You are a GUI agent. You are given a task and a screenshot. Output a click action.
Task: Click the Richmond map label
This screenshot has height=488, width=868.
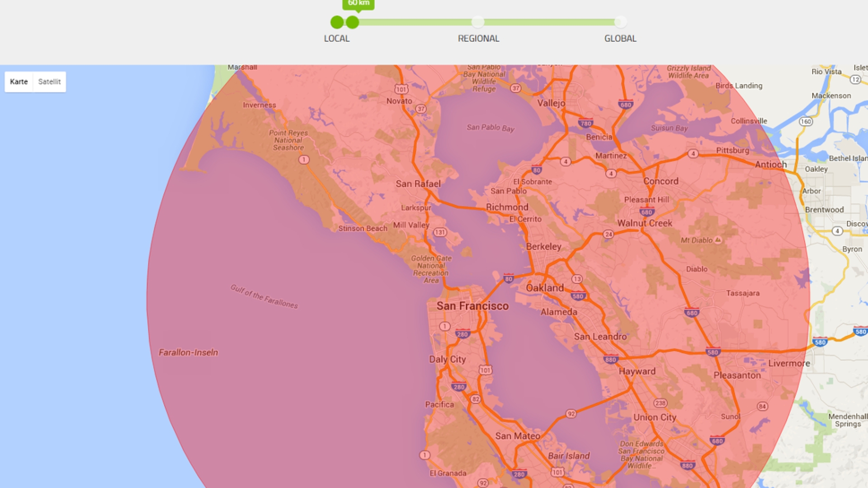tap(507, 207)
